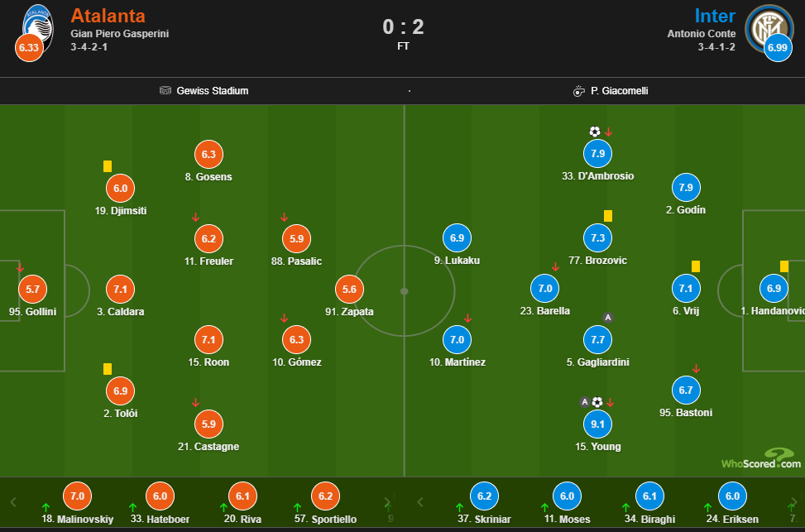Select substitute Malinovskiy's 7.0 rating
The image size is (805, 532).
(77, 496)
